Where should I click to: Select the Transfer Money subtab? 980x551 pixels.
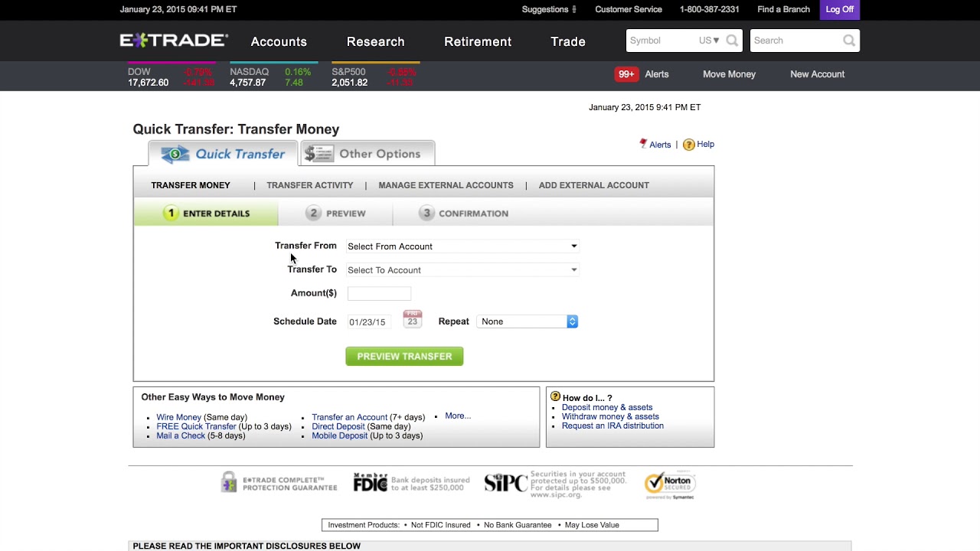coord(191,185)
